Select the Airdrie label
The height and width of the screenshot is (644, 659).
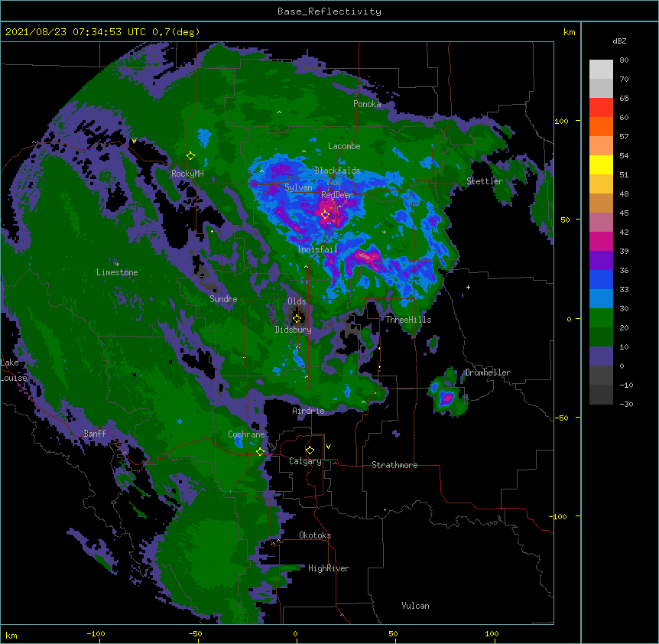click(308, 411)
